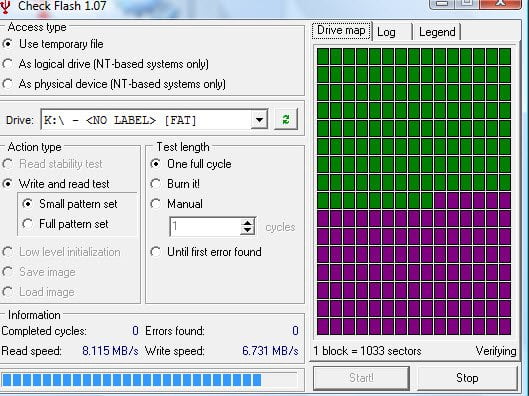The height and width of the screenshot is (396, 529).
Task: Open the Drive selection dropdown arrow
Action: [259, 120]
